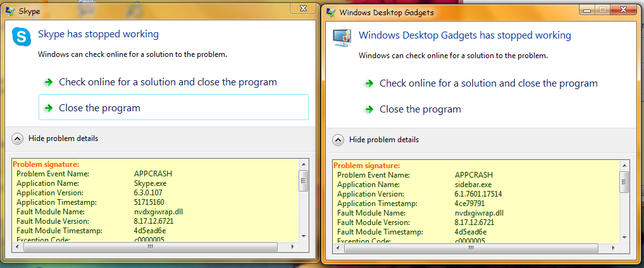Viewport: 644px width, 268px height.
Task: Click Skype.exe application name value
Action: [151, 183]
